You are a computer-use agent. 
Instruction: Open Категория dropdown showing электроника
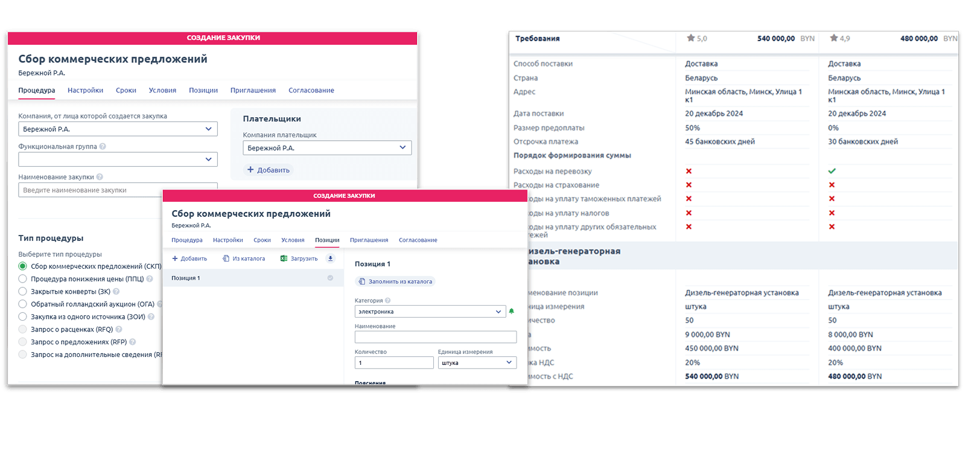[x=430, y=312]
